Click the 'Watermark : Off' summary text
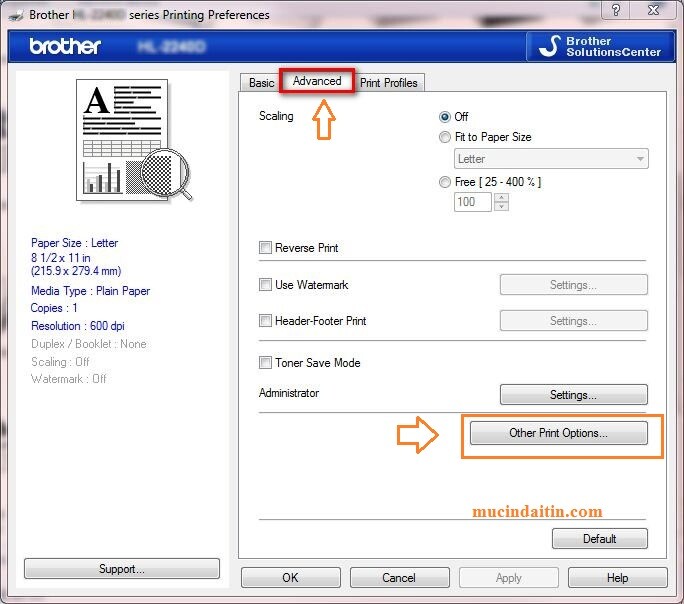 pyautogui.click(x=68, y=379)
